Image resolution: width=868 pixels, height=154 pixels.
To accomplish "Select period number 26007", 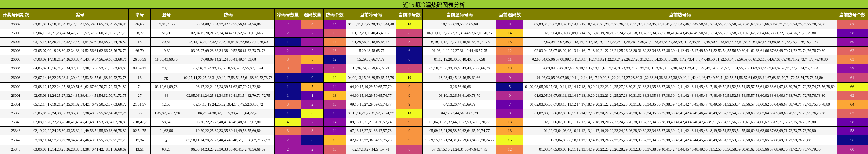I will (x=15, y=42).
